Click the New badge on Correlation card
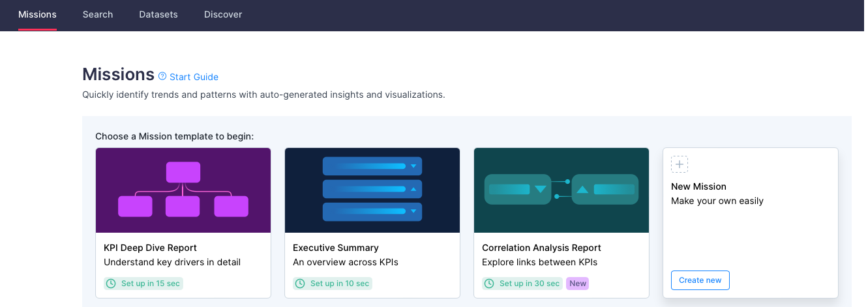This screenshot has width=868, height=307. (x=577, y=284)
